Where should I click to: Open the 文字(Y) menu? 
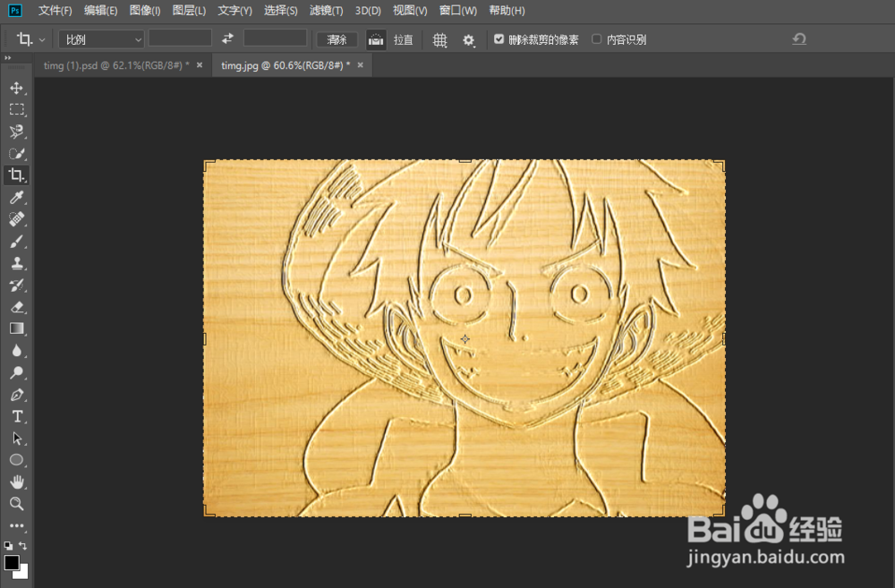tap(234, 11)
